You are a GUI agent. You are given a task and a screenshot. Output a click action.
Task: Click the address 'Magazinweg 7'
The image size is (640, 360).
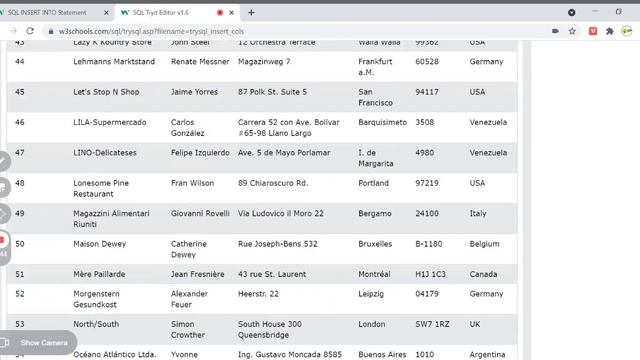coord(264,62)
